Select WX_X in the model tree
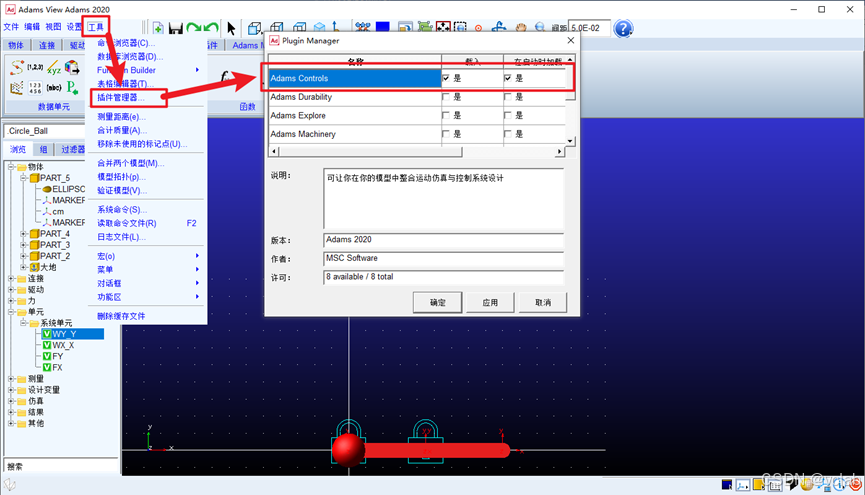 63,345
